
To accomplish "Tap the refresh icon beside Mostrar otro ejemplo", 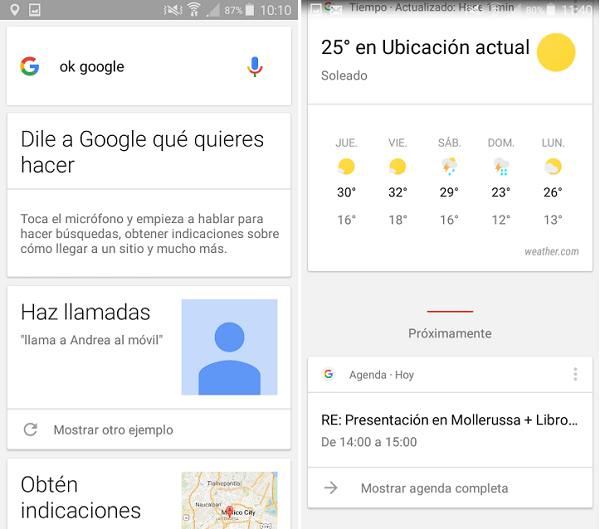I will [x=31, y=429].
